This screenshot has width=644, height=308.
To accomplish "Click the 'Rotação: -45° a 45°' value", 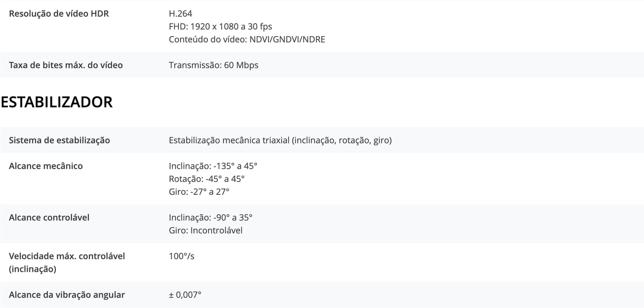I will coord(207,179).
